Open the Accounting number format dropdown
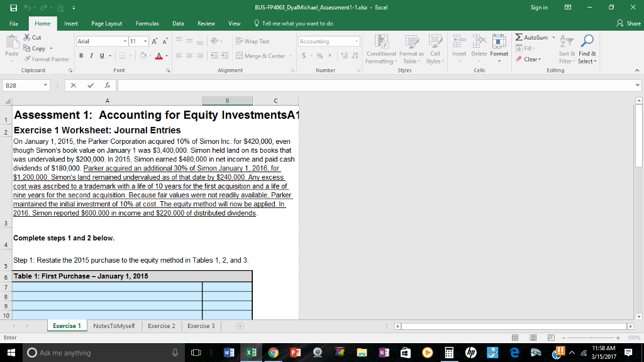Image resolution: width=644 pixels, height=362 pixels. [x=357, y=41]
